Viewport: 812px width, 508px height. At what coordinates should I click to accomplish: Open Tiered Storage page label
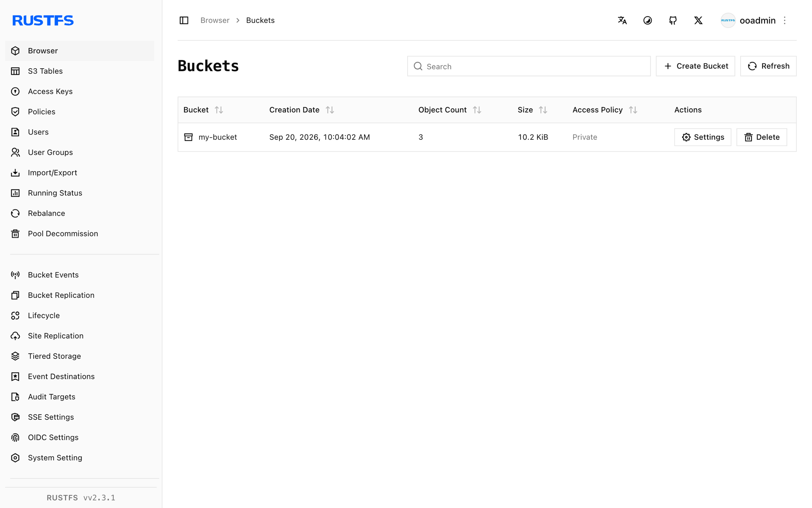pos(54,356)
